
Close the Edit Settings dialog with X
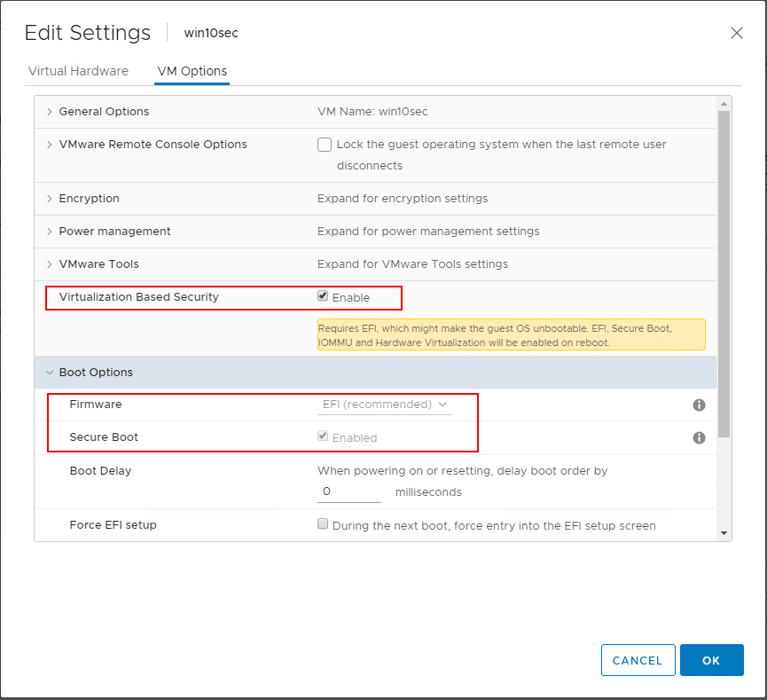coord(736,33)
